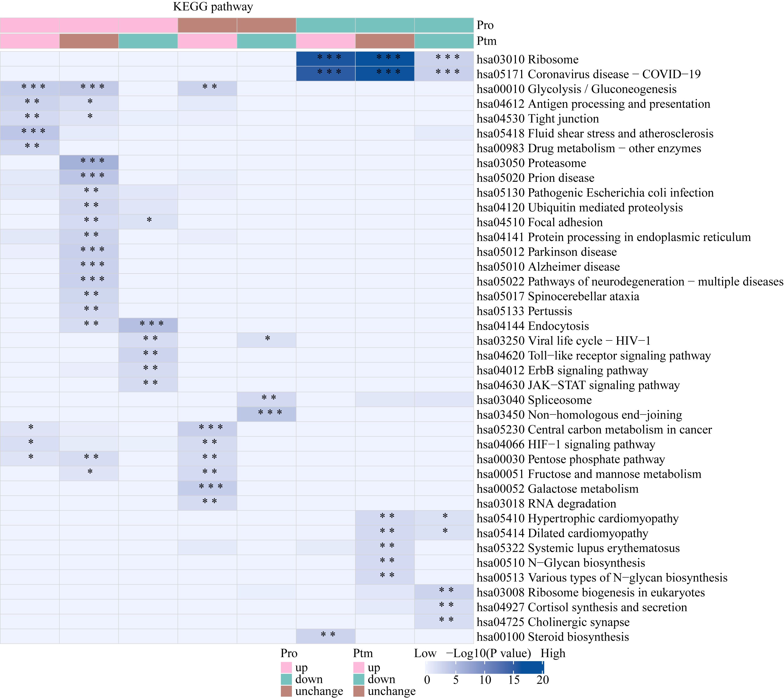
Task: Select the 'hsa05012 Parkinson disease' label
Action: point(547,252)
